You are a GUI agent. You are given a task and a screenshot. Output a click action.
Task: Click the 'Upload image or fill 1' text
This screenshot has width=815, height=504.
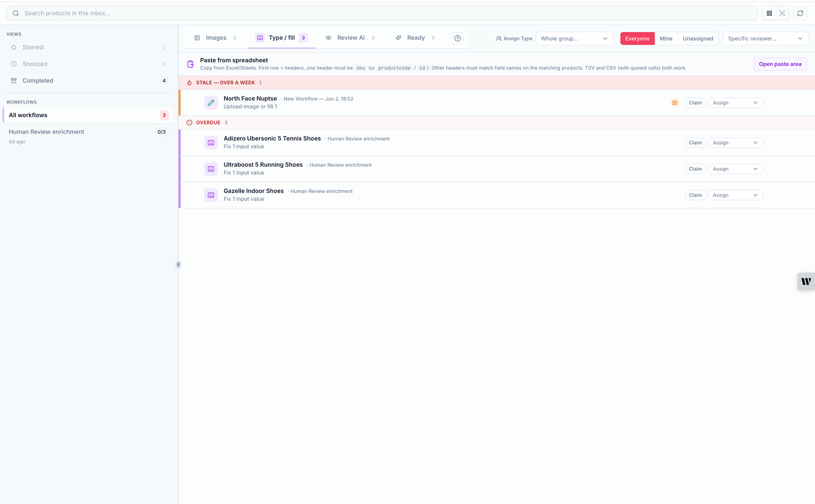250,107
